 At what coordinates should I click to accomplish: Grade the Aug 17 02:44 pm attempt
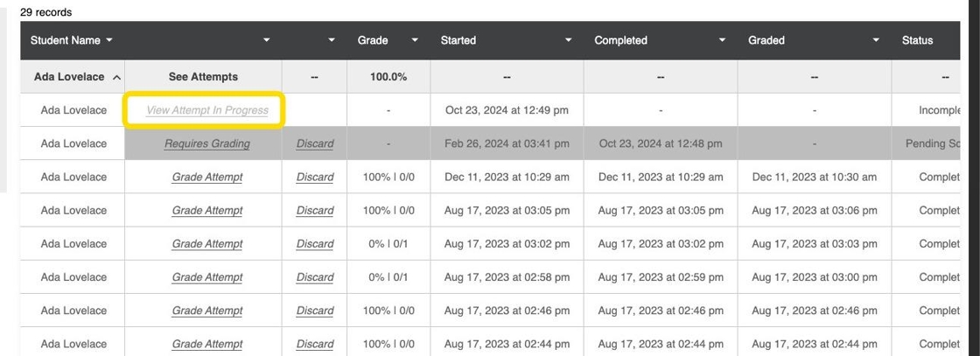(x=206, y=344)
